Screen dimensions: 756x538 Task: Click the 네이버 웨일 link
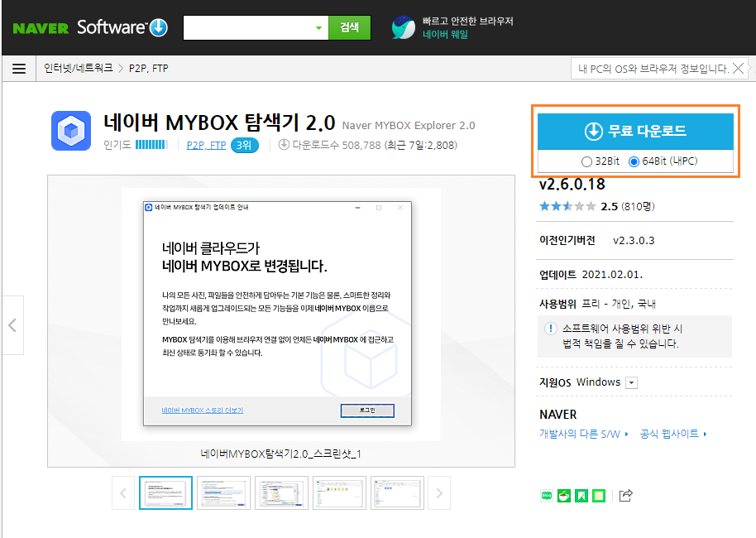(x=445, y=34)
